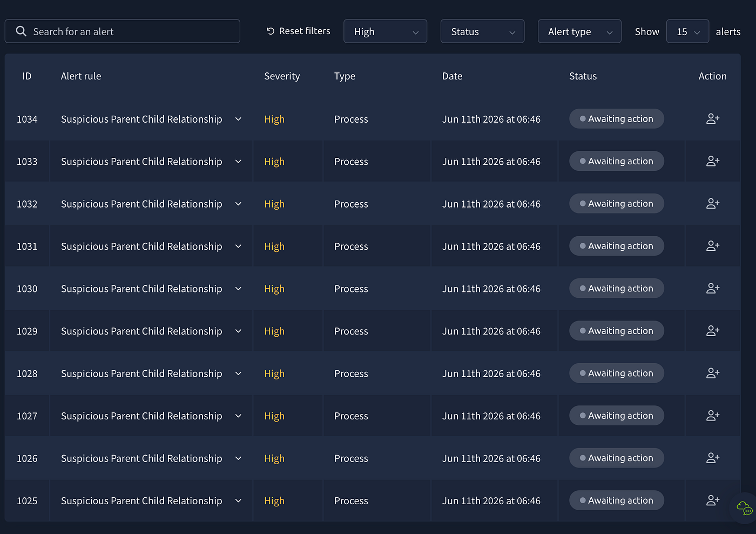Click Awaiting action badge for alert 1026

tap(616, 458)
